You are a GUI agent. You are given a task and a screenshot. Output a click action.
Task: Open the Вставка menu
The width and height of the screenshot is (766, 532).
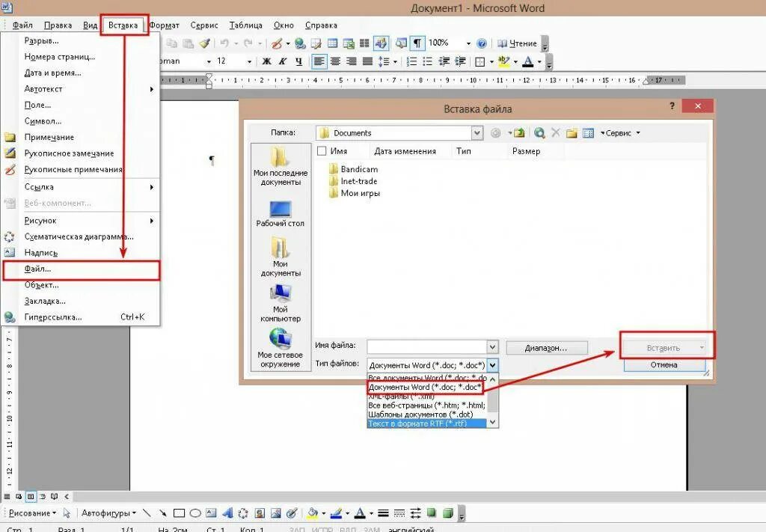[123, 25]
